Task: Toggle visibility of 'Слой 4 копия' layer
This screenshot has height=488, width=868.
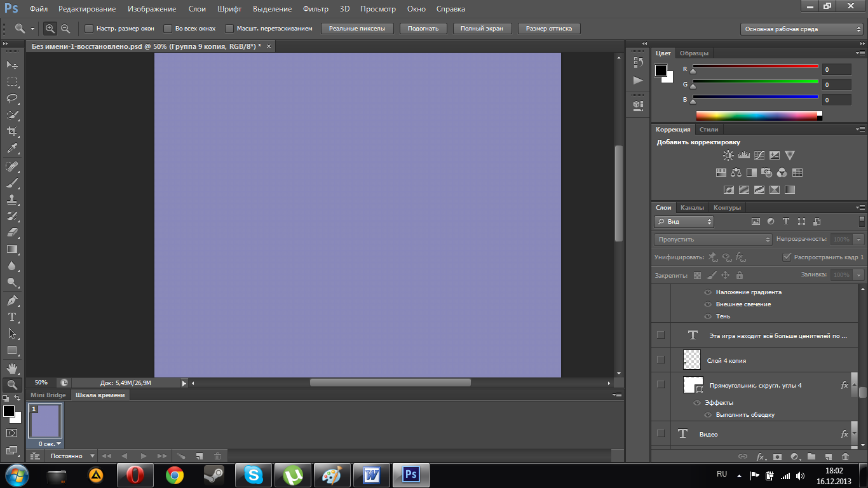Action: (661, 360)
